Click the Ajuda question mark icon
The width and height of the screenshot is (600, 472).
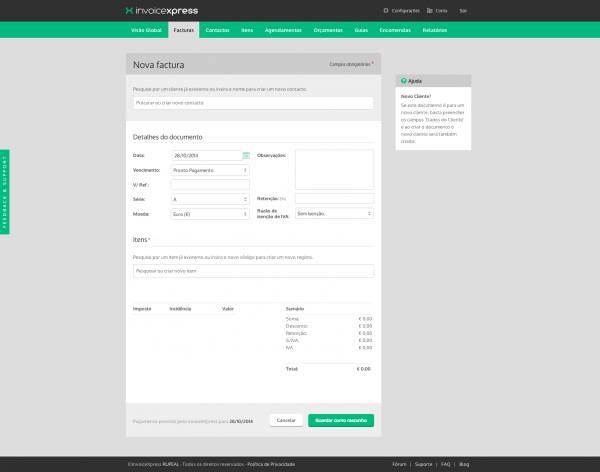403,81
